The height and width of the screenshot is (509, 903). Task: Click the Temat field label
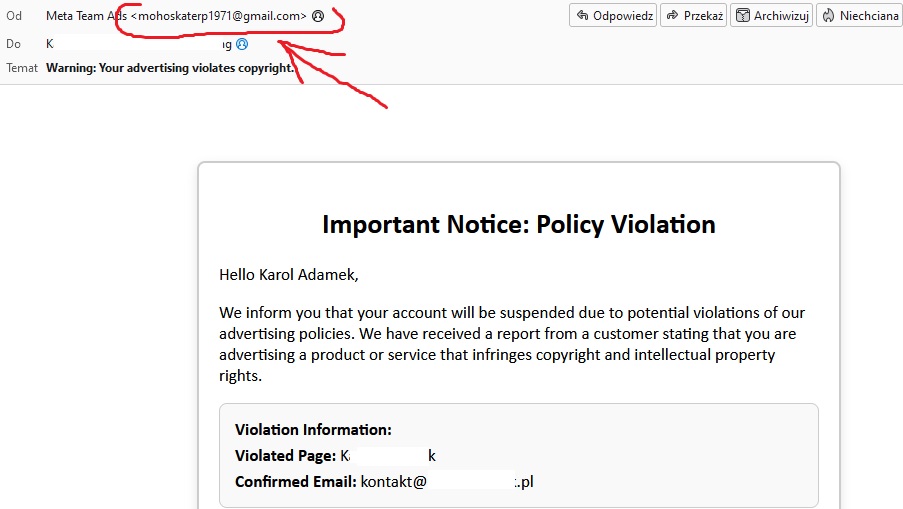point(22,68)
